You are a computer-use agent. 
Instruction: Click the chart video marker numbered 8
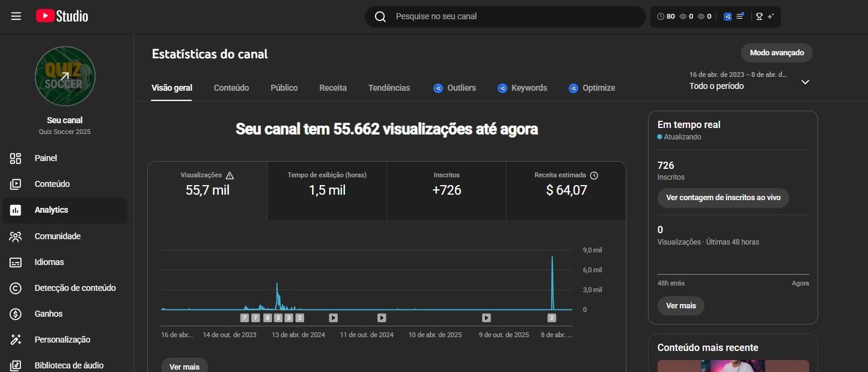click(267, 318)
